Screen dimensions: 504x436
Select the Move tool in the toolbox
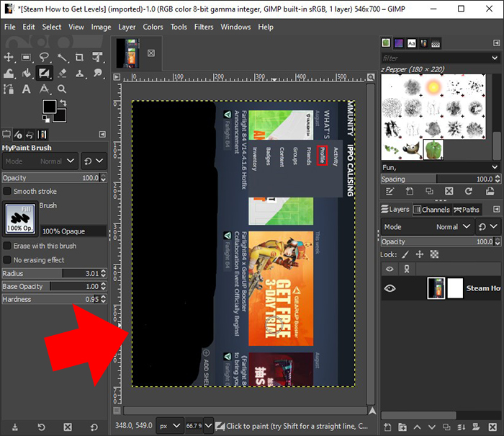click(9, 57)
